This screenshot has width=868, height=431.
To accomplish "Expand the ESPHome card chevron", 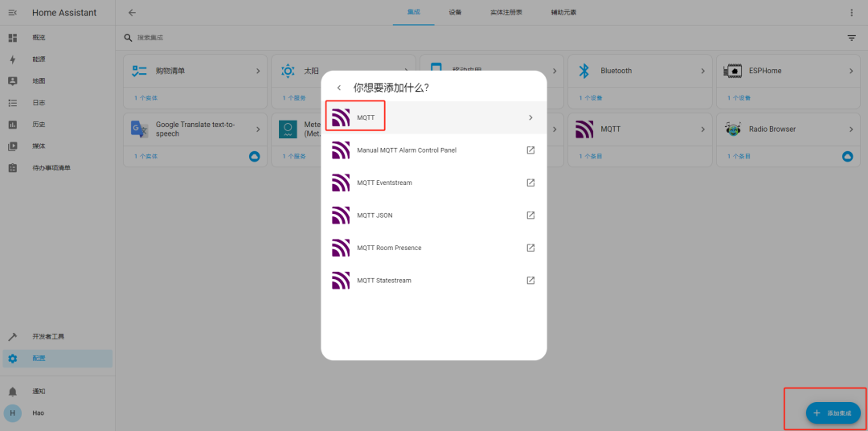I will point(851,71).
